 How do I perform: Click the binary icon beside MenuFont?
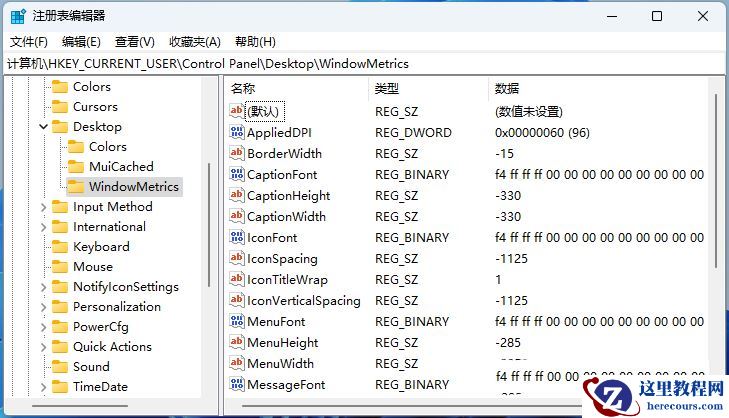click(x=236, y=321)
